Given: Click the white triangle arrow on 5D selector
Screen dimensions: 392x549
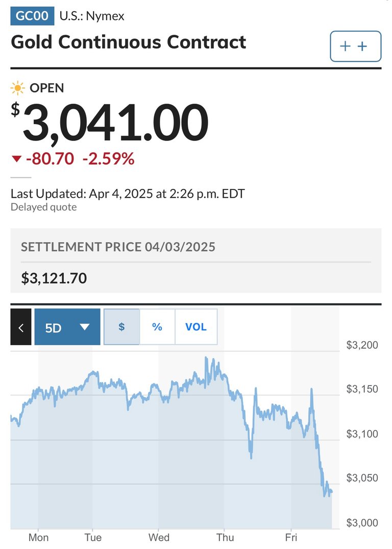Looking at the screenshot, I should pos(85,327).
